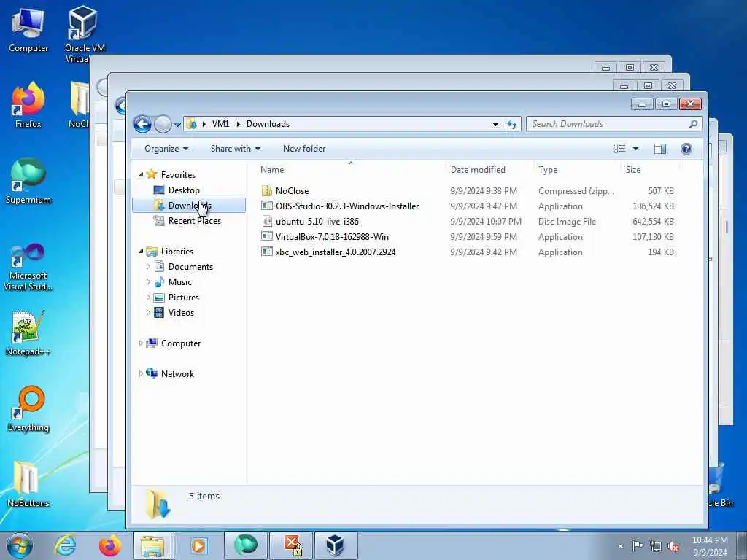Image resolution: width=747 pixels, height=560 pixels.
Task: Select the Music library
Action: (179, 282)
